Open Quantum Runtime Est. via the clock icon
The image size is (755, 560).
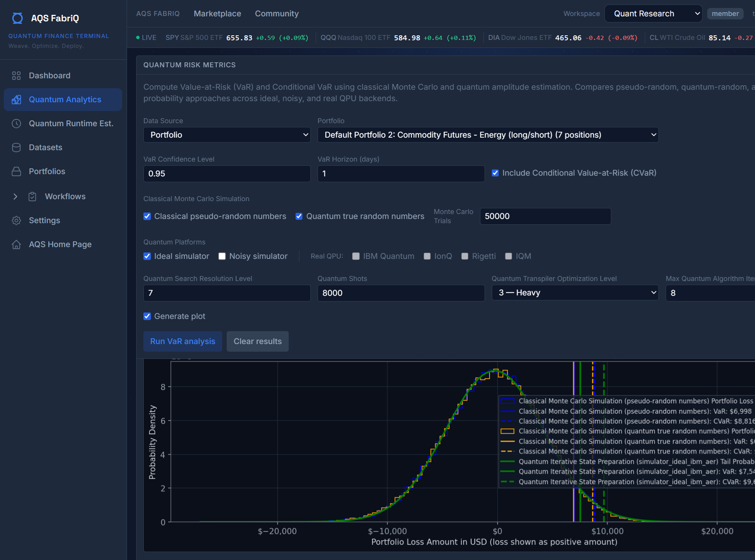click(x=16, y=123)
